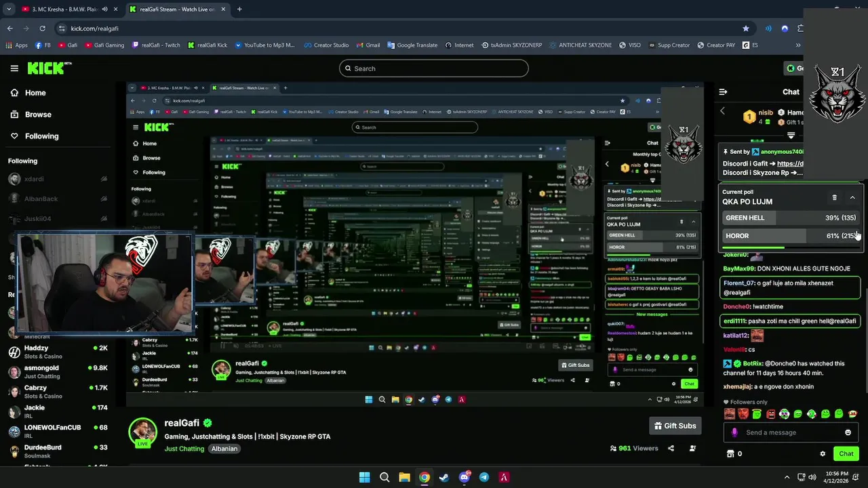The height and width of the screenshot is (488, 868).
Task: Go back in browser history
Action: pyautogui.click(x=9, y=28)
